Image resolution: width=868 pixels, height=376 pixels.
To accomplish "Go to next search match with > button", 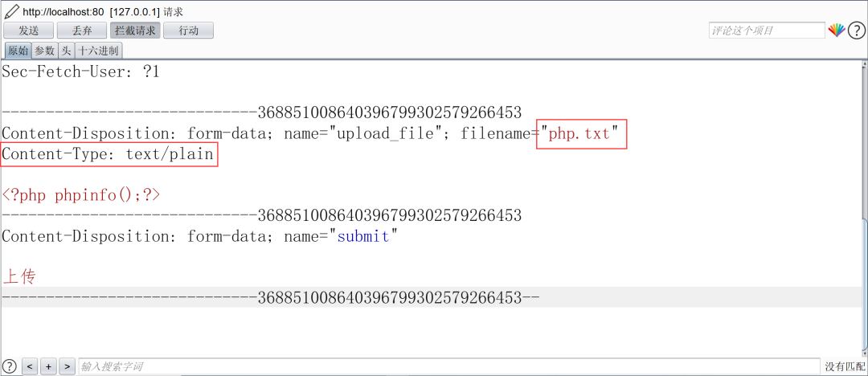I will (67, 366).
